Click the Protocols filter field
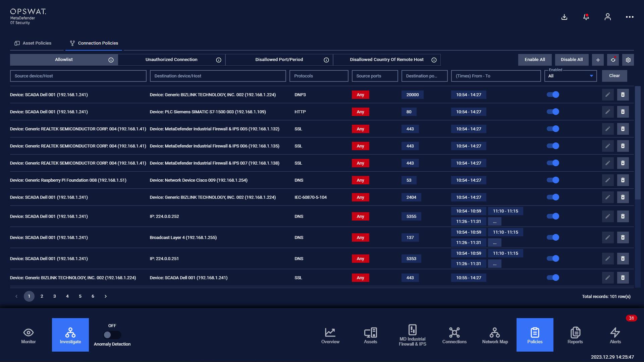The height and width of the screenshot is (362, 644). point(319,76)
